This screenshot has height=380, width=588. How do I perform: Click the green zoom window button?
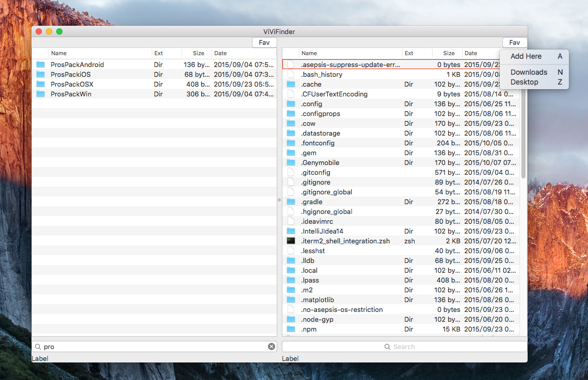pyautogui.click(x=59, y=31)
